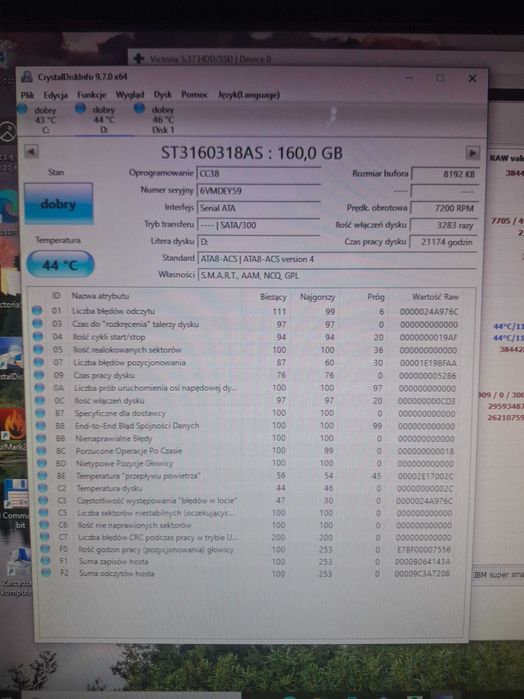Screen dimensions: 524x699
Task: Click status icon for attribute 01 Liczba błędów odczytu
Action: tap(37, 310)
